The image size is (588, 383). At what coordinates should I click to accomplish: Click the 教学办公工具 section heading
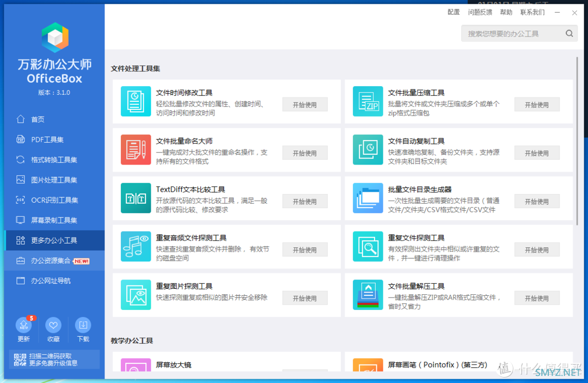click(x=132, y=341)
